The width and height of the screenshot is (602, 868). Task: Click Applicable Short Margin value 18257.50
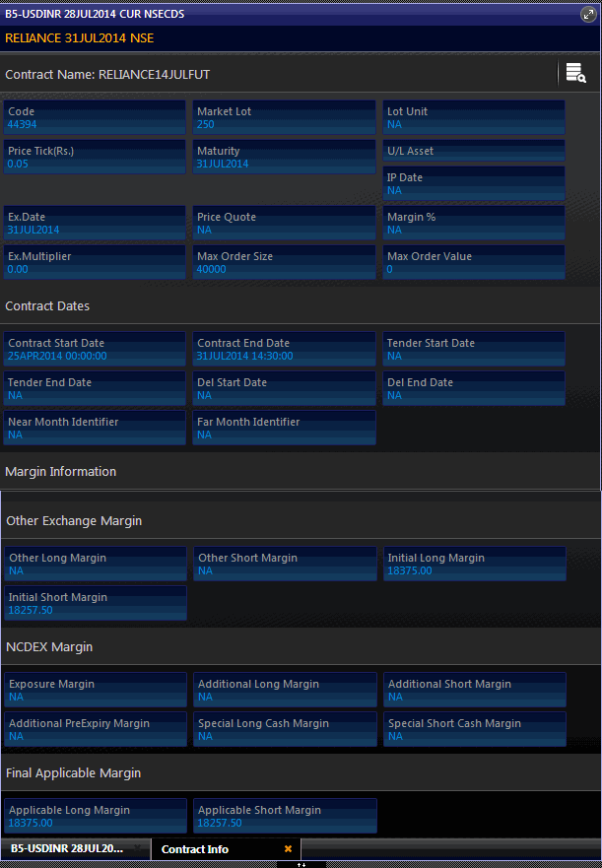pyautogui.click(x=220, y=823)
